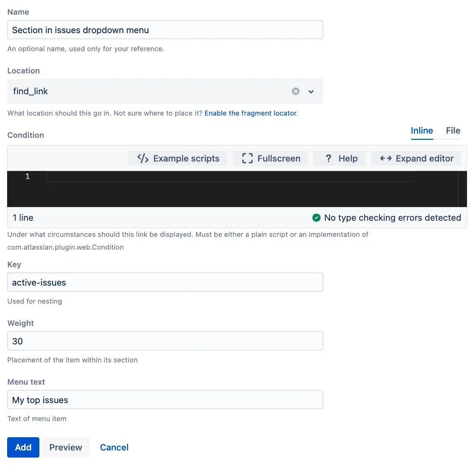Image resolution: width=476 pixels, height=468 pixels.
Task: Switch to the Inline tab
Action: [x=421, y=131]
